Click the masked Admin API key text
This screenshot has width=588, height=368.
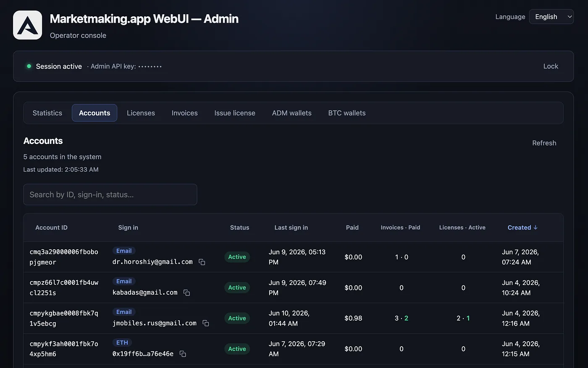[x=126, y=66]
